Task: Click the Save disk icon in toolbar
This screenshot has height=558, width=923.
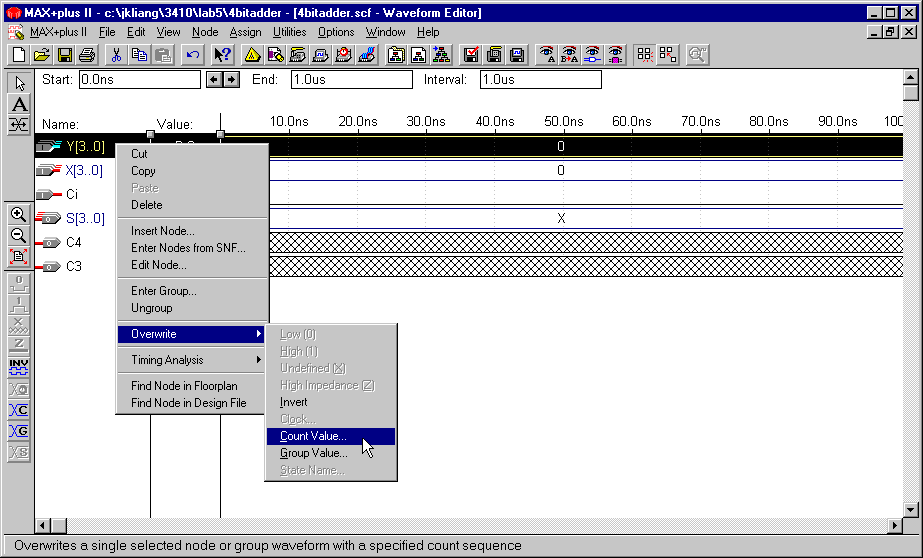Action: point(64,55)
